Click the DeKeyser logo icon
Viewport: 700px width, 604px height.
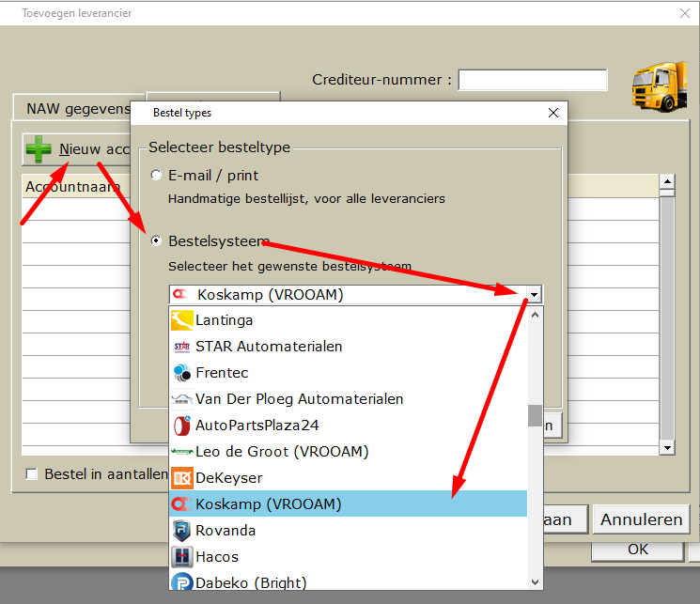coord(181,478)
